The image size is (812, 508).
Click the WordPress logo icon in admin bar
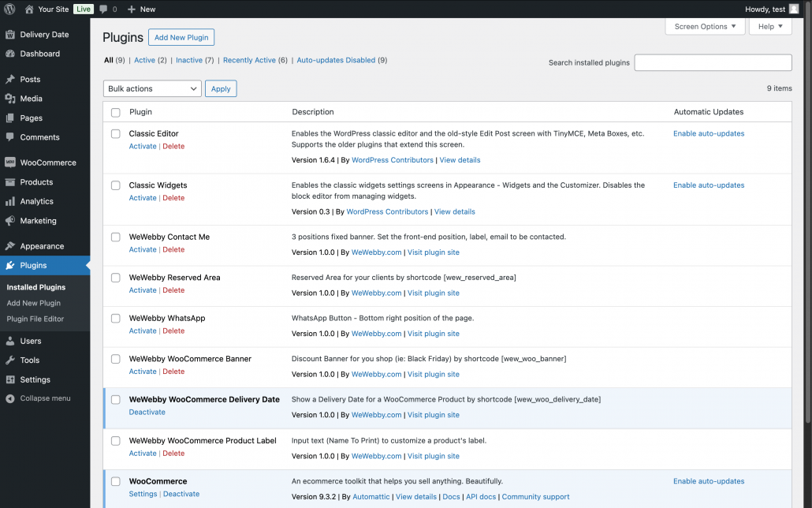tap(9, 9)
